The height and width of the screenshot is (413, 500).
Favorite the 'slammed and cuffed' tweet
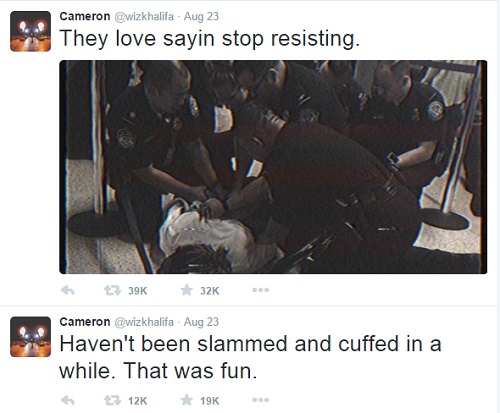coord(187,399)
